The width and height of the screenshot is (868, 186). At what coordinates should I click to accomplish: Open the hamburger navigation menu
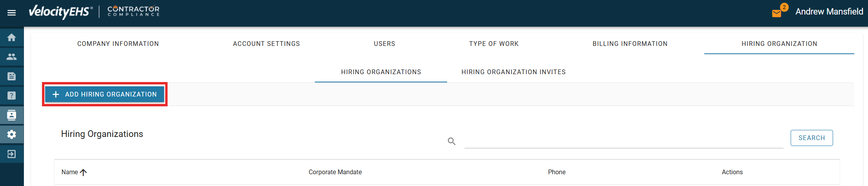[x=12, y=13]
